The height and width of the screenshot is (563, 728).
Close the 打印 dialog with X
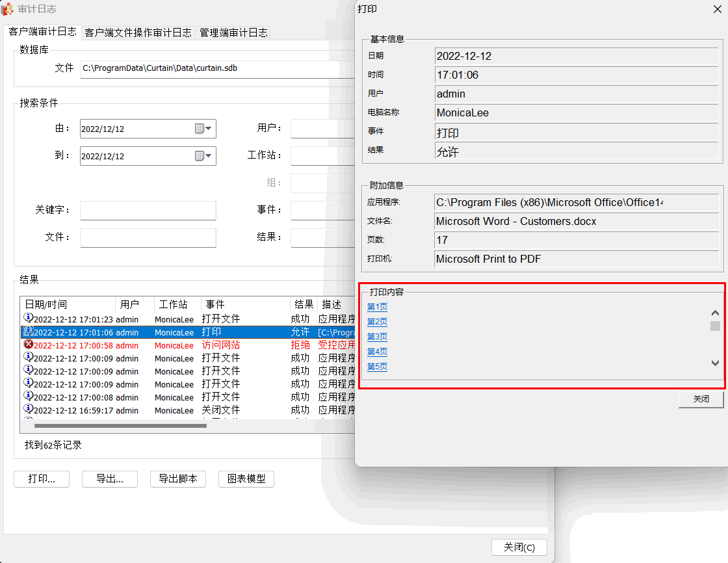(718, 9)
